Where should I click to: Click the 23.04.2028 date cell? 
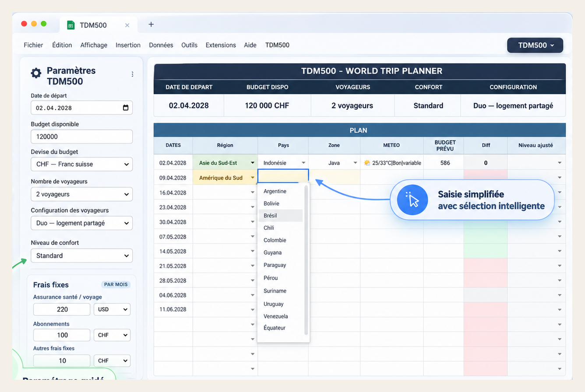[x=173, y=207]
